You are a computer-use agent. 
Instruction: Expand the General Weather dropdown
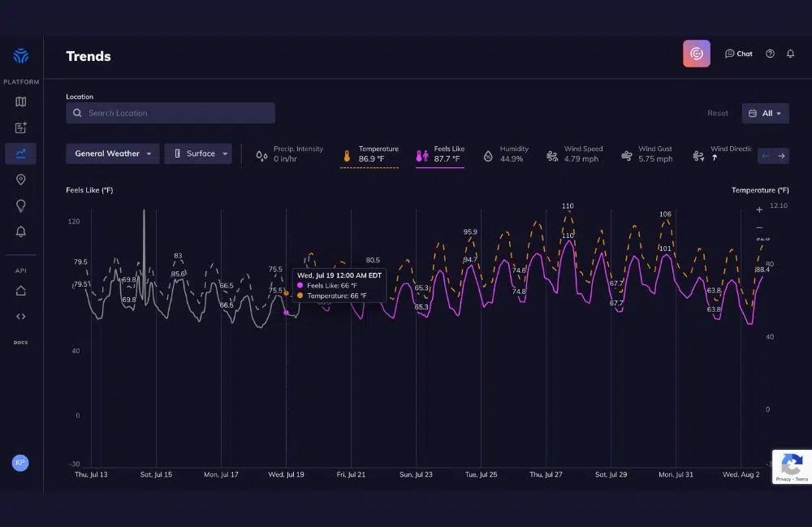click(x=113, y=153)
